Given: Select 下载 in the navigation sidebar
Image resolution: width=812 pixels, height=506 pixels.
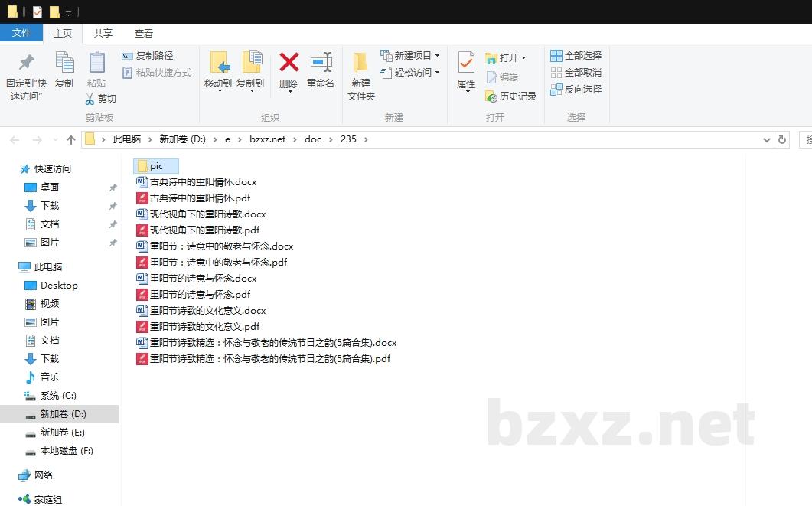Looking at the screenshot, I should [50, 205].
